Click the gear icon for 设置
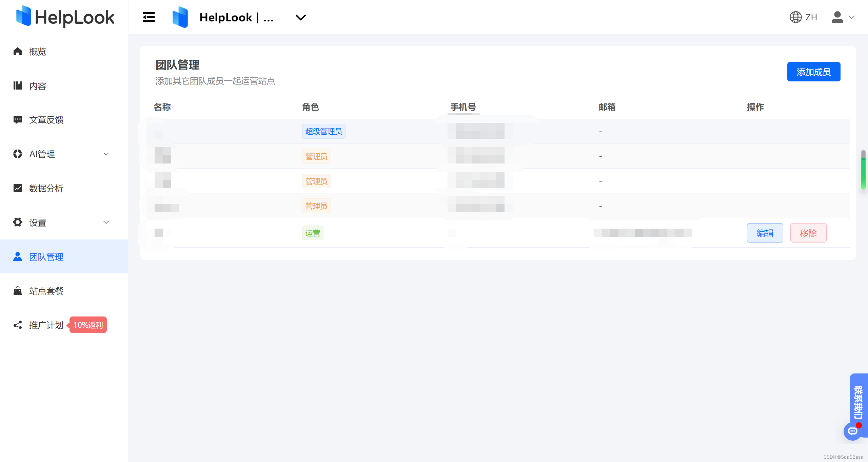The width and height of the screenshot is (868, 462). [18, 222]
